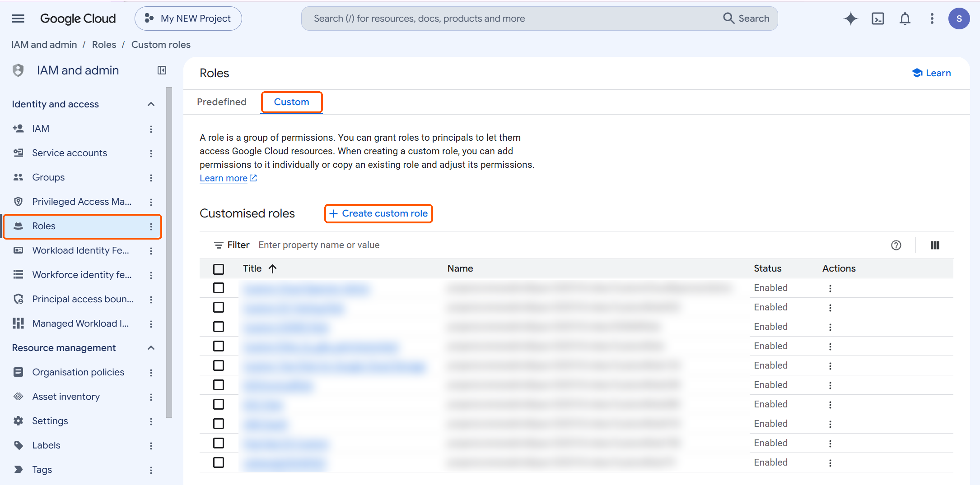Open more options next to Asset inventory

pyautogui.click(x=151, y=397)
